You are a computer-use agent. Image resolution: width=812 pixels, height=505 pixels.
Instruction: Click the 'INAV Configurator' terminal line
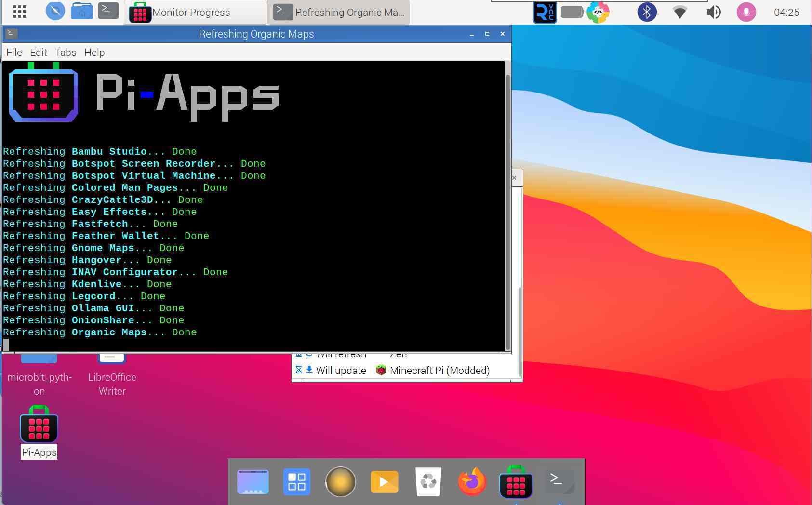116,272
